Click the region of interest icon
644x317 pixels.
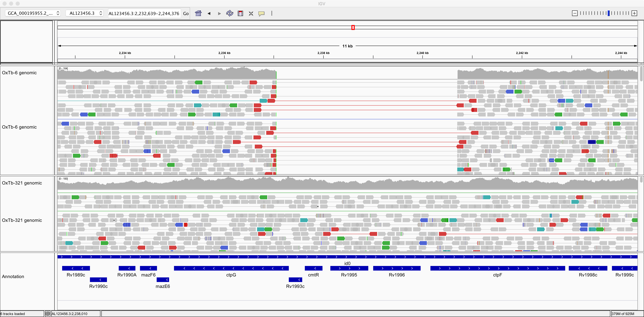coord(240,13)
